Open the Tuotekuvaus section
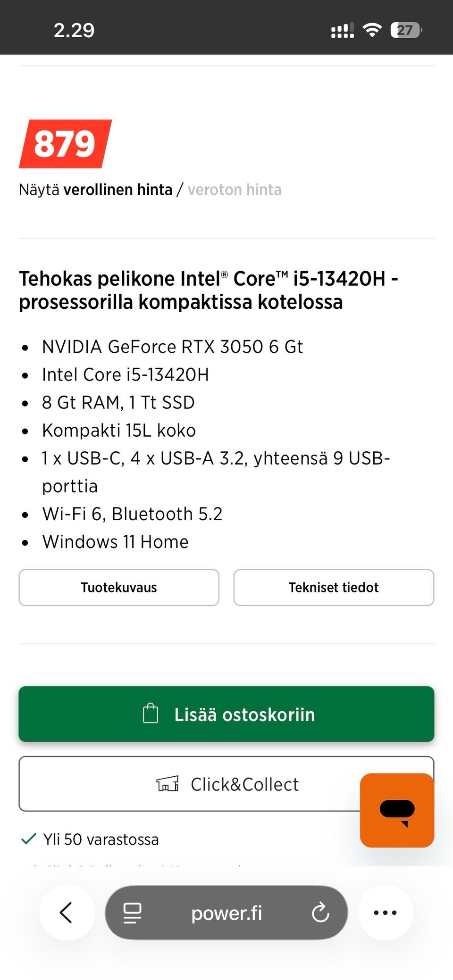The image size is (453, 980). point(119,587)
